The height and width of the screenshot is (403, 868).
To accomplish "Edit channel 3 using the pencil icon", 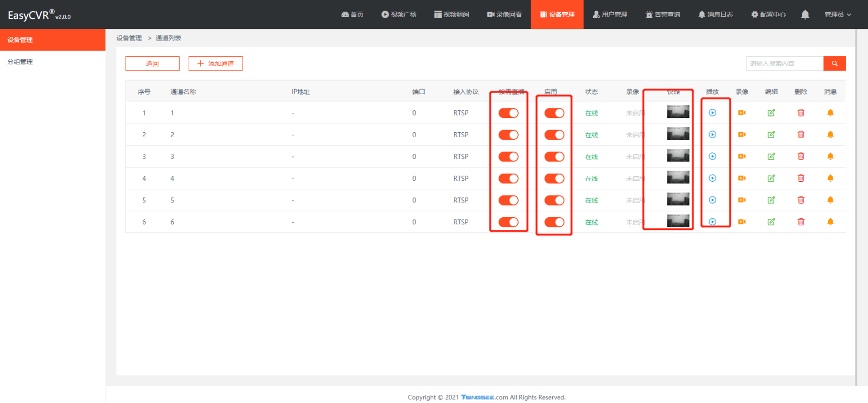I will coord(771,156).
